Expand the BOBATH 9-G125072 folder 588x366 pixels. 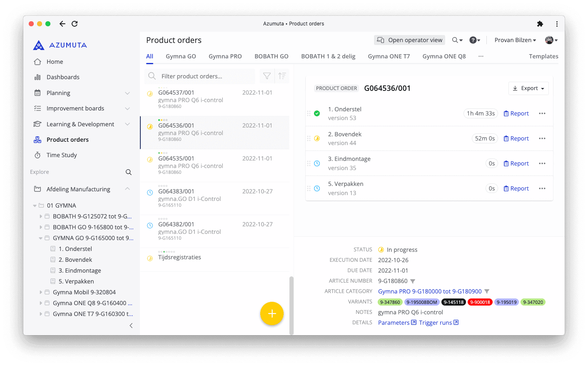coord(40,216)
